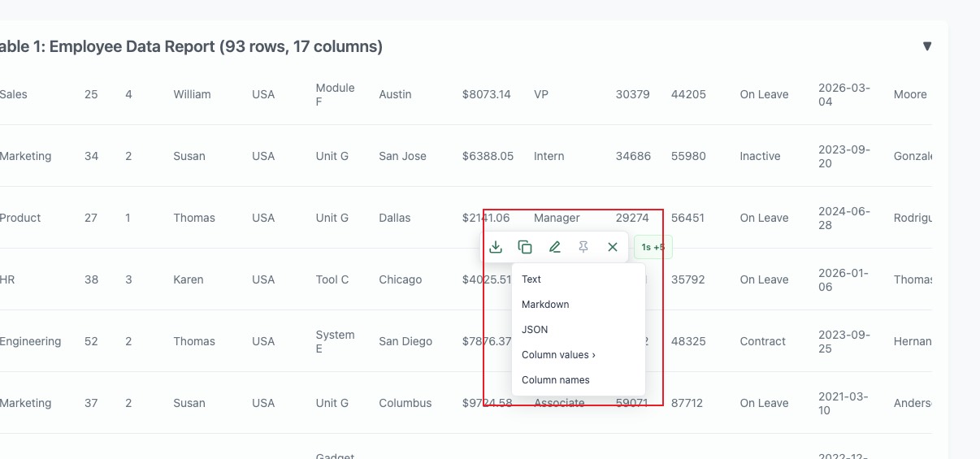Click the '55980' value cell
The height and width of the screenshot is (459, 980).
[688, 156]
